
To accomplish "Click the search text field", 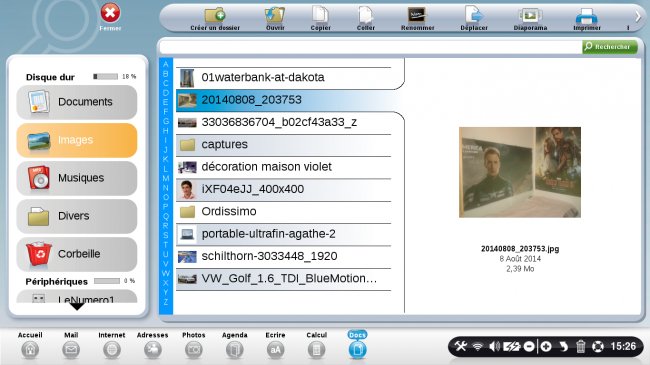I will [x=371, y=47].
